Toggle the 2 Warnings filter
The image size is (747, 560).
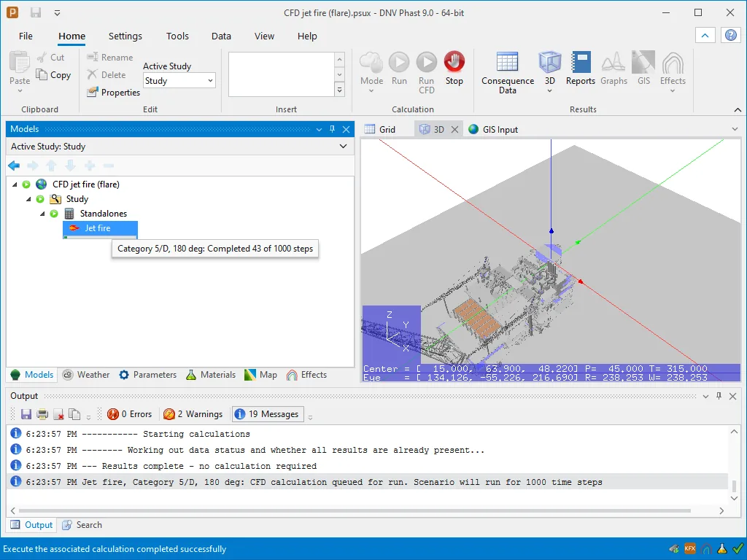(x=193, y=414)
